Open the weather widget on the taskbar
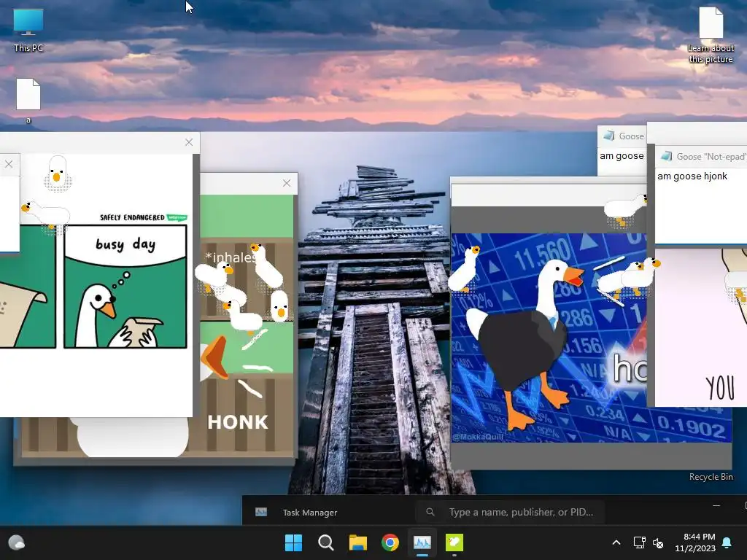 (x=17, y=542)
